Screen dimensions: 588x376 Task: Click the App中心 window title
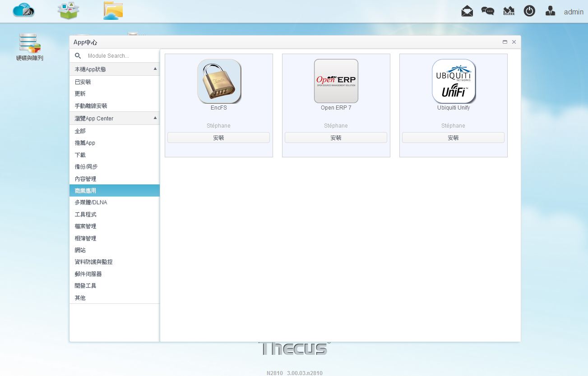(85, 42)
